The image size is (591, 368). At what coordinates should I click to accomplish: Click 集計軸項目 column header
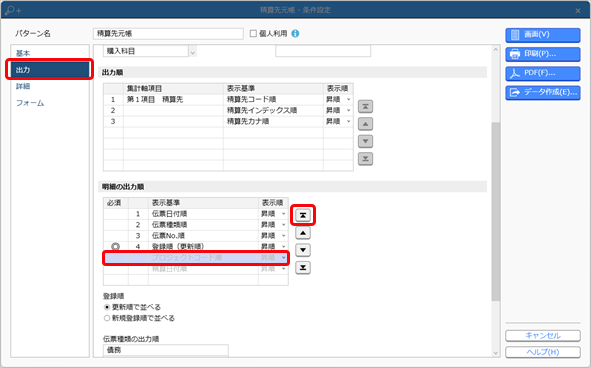(x=173, y=89)
